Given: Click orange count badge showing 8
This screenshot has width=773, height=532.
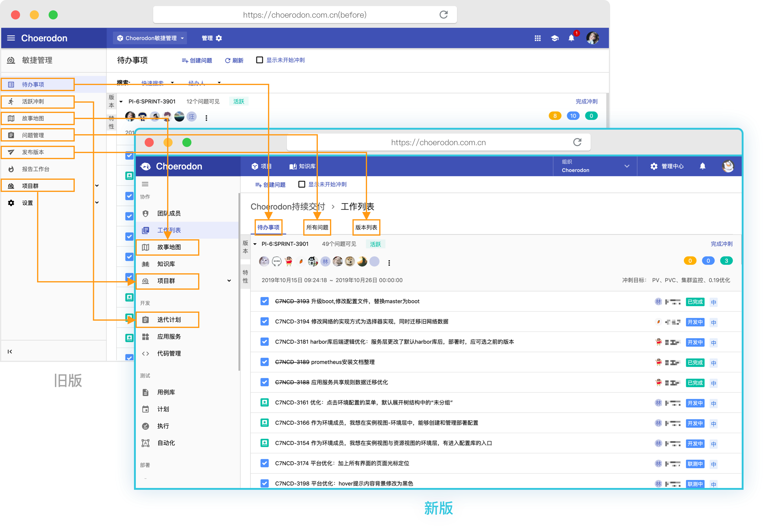Looking at the screenshot, I should point(555,116).
